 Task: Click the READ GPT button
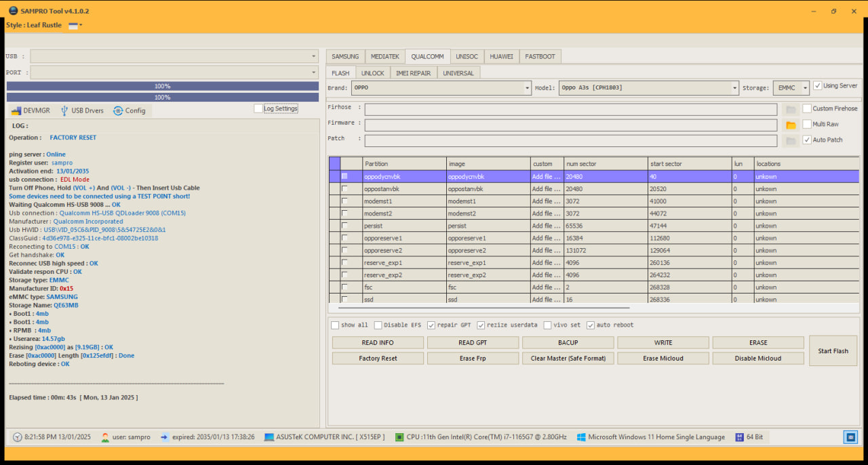(473, 343)
